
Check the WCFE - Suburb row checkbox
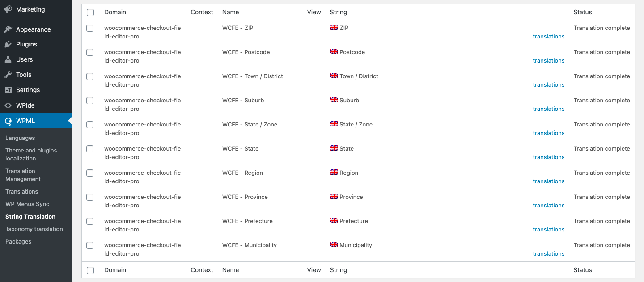point(90,101)
